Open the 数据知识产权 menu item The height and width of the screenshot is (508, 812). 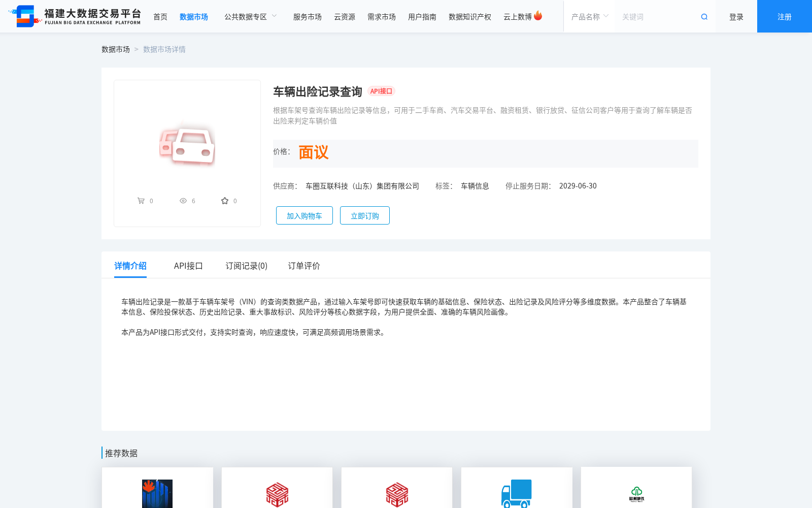(470, 17)
